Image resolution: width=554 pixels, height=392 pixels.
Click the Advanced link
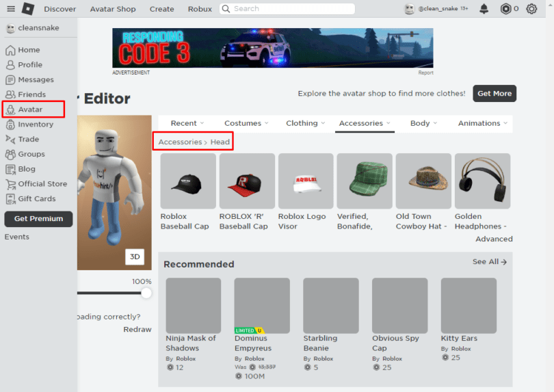point(494,239)
